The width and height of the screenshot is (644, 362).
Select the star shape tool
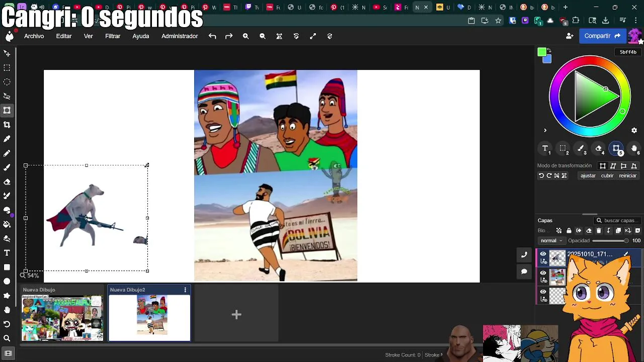[7, 295]
